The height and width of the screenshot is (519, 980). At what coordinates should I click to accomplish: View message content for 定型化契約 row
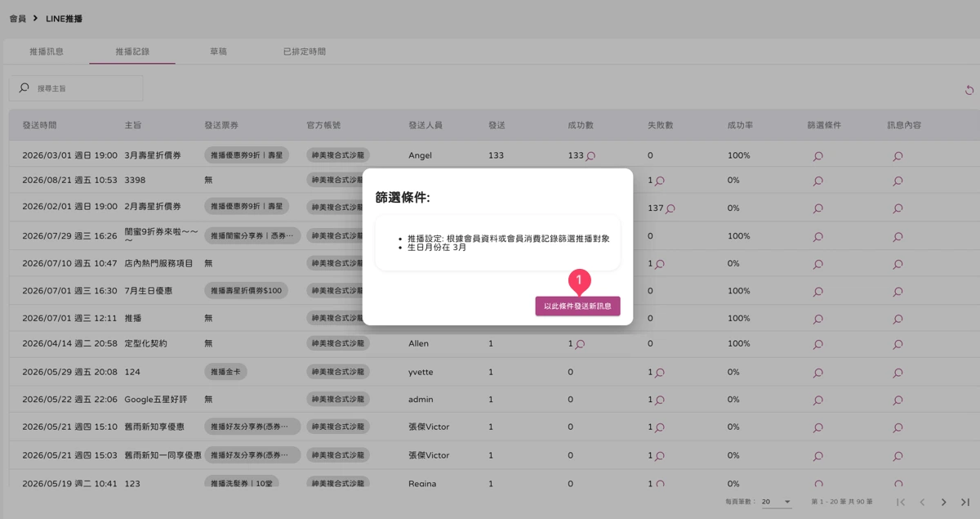(x=898, y=345)
